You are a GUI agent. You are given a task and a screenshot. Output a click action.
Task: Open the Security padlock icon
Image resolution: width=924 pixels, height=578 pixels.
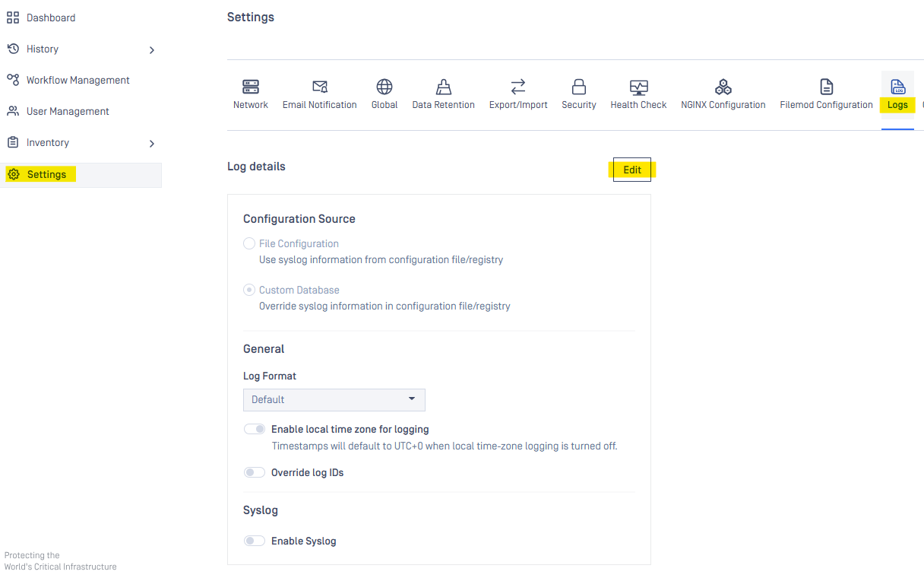[579, 87]
